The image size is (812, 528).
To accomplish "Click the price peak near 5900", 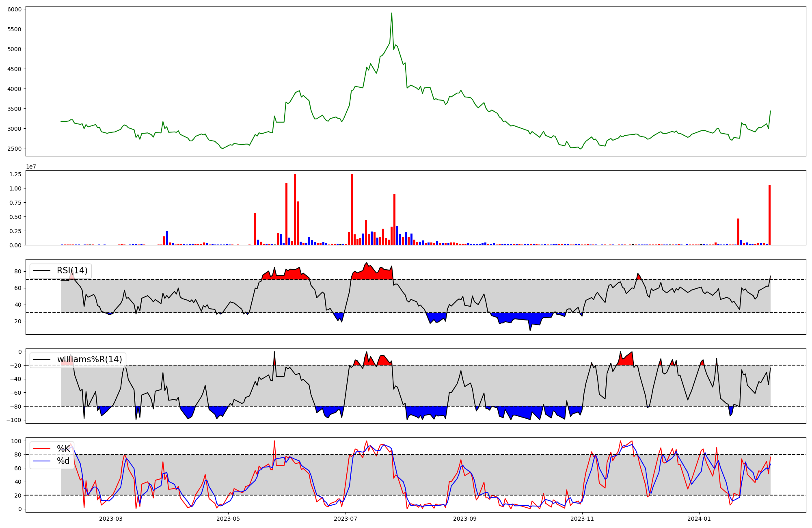I will tap(391, 13).
